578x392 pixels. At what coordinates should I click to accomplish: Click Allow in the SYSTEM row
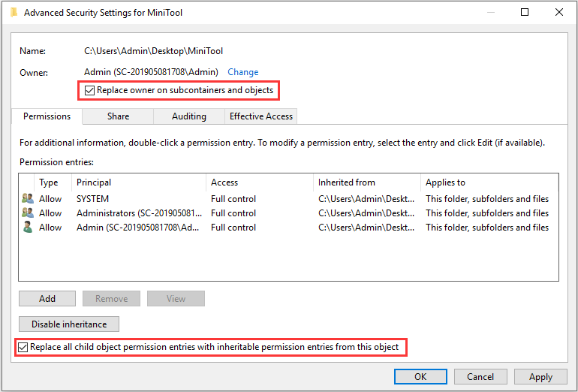coord(50,199)
